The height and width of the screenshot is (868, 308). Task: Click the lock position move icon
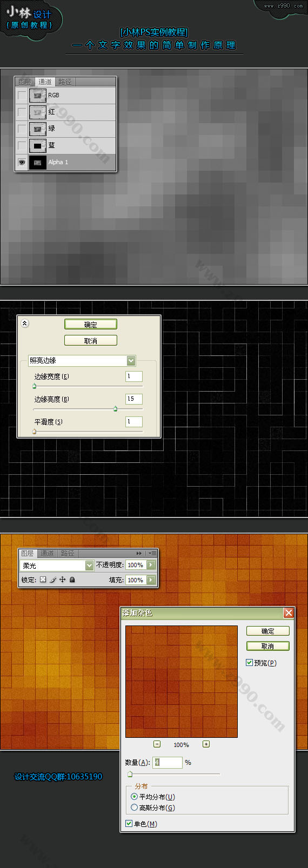[62, 580]
